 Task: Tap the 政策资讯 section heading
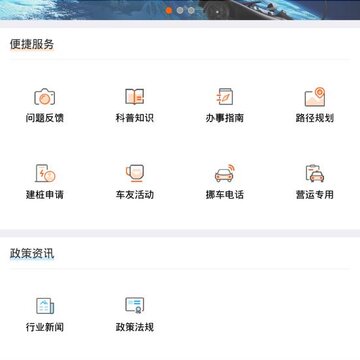tap(32, 254)
